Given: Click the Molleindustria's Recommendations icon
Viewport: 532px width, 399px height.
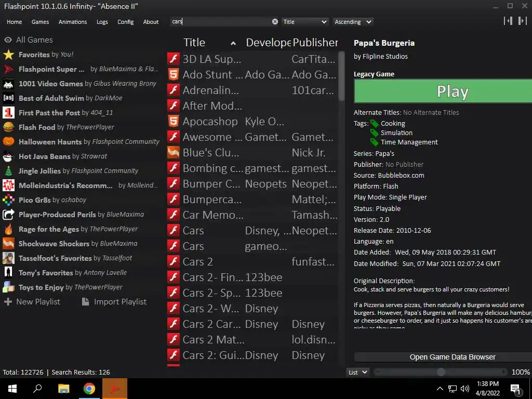Looking at the screenshot, I should point(8,185).
